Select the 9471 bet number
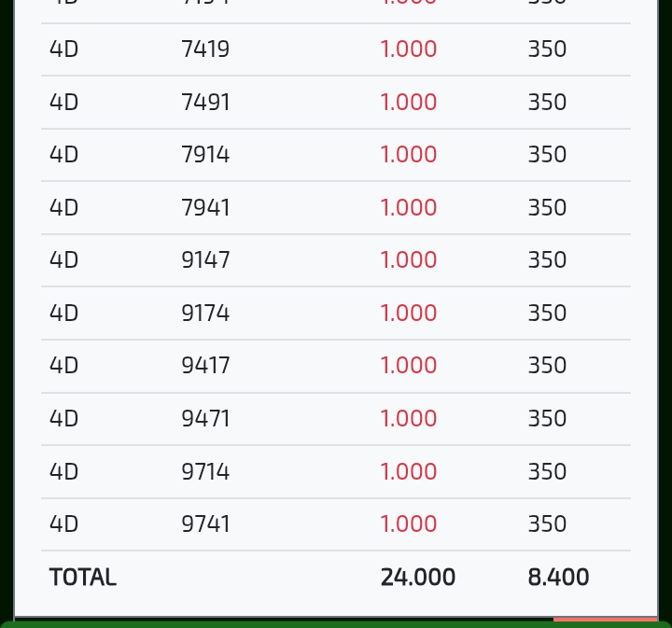 [205, 418]
